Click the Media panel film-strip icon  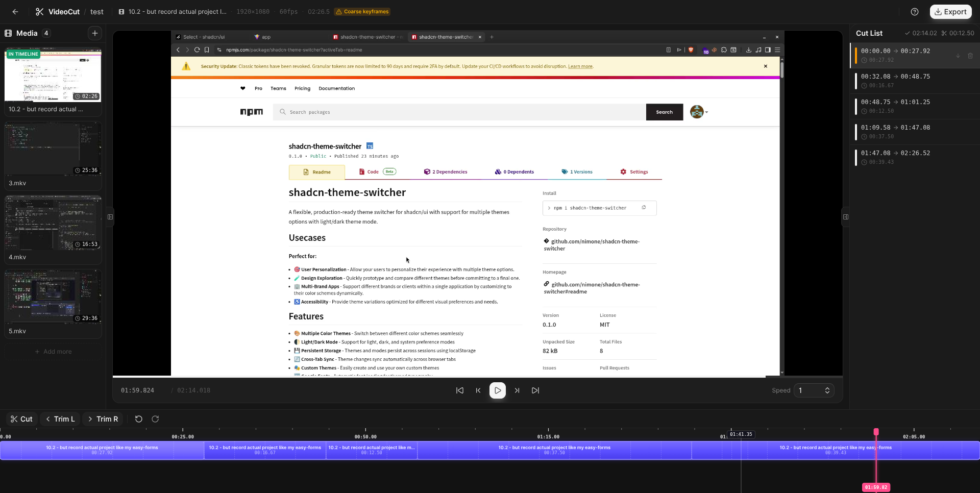8,33
